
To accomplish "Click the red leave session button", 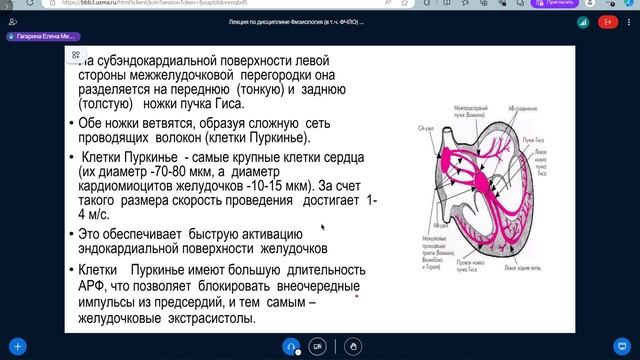I will tap(608, 22).
